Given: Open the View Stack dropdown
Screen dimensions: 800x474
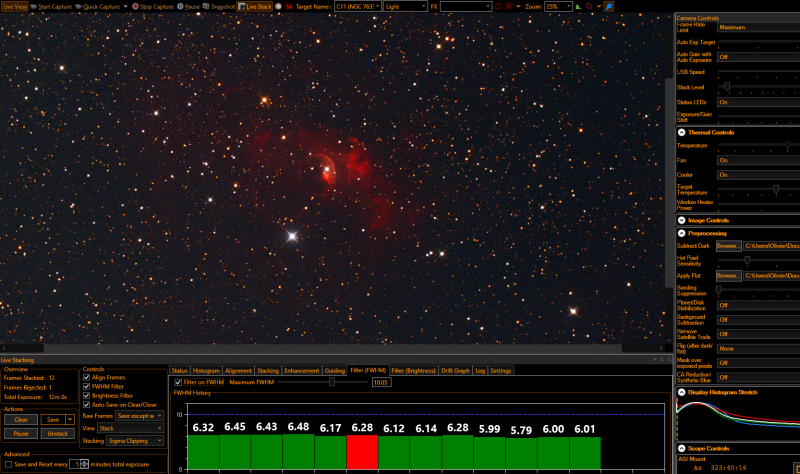Looking at the screenshot, I should click(x=131, y=428).
